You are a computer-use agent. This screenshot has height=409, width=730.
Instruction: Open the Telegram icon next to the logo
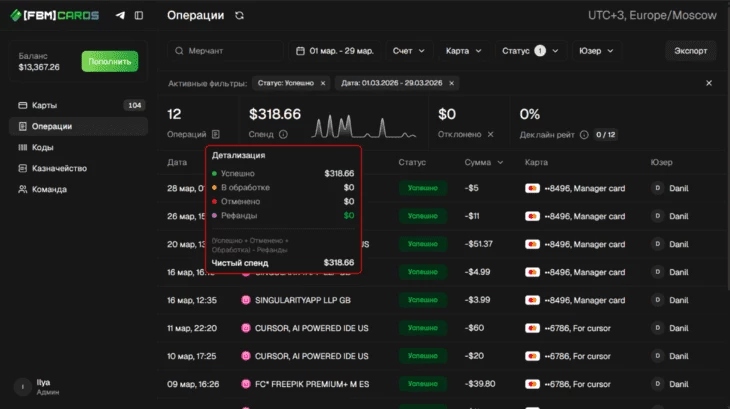coord(121,16)
